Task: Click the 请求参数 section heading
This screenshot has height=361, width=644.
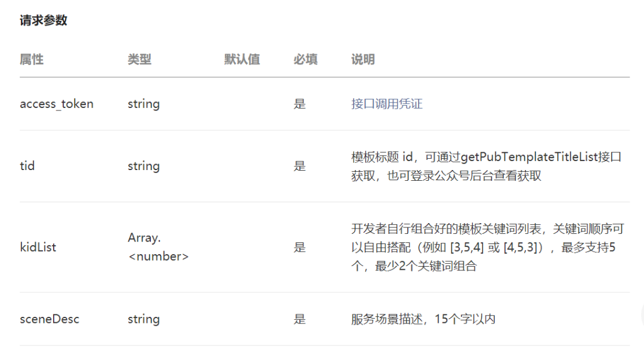Action: [44, 21]
